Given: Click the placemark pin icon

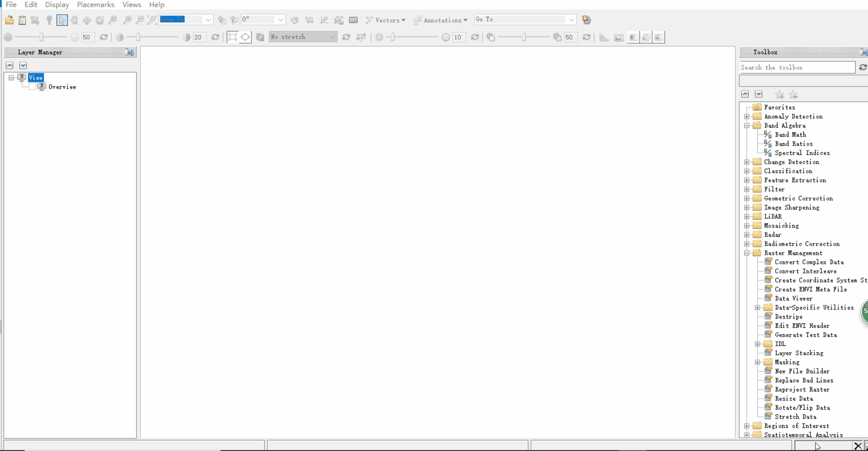Looking at the screenshot, I should coord(49,20).
